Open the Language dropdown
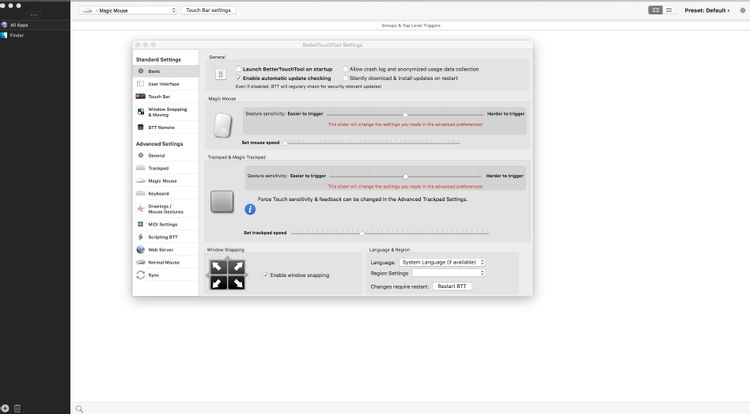Screen dimensions: 750x414 click(442, 262)
